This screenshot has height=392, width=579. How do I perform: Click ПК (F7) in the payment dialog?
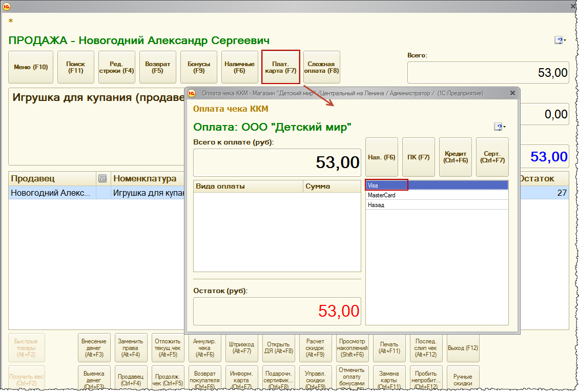419,157
